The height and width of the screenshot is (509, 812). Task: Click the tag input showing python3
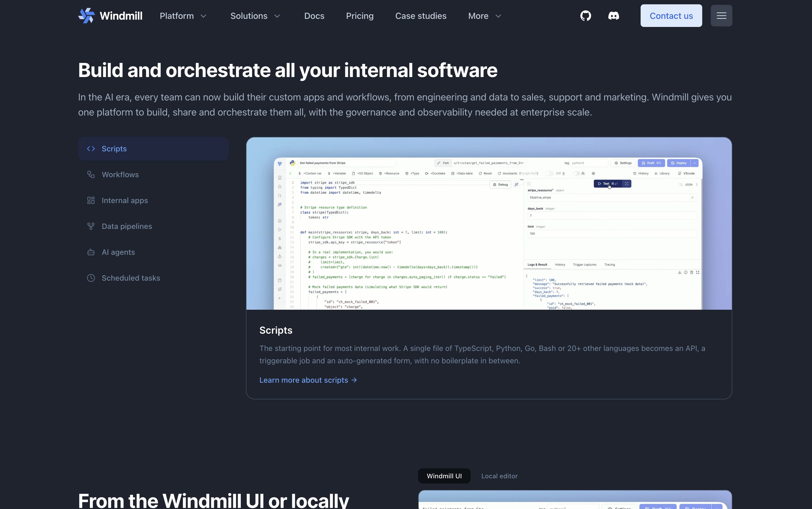point(589,163)
